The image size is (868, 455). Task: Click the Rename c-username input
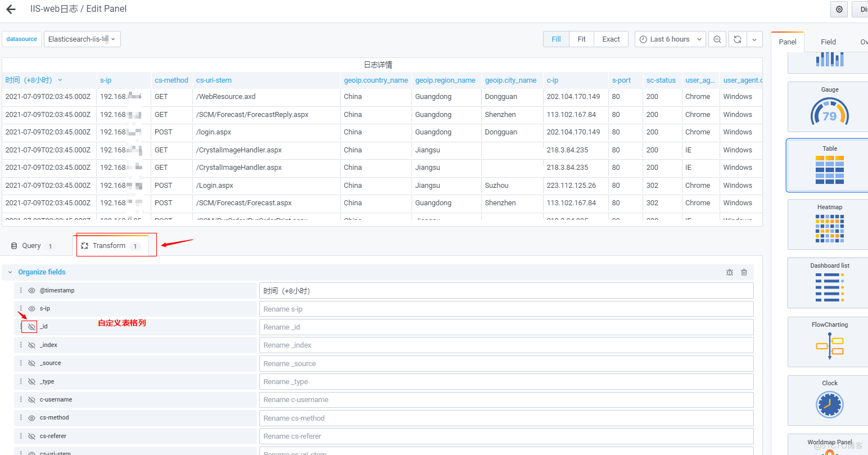[506, 400]
